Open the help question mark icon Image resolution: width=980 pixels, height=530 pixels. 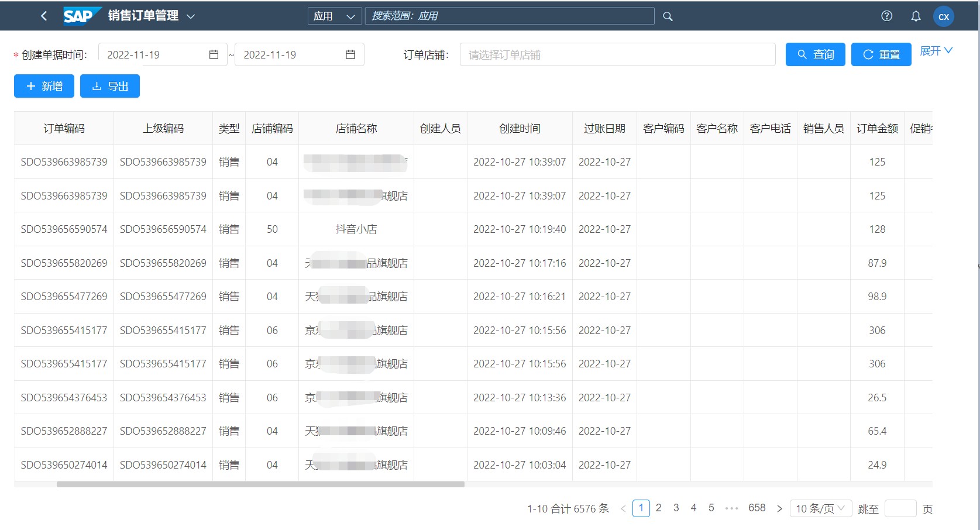pos(887,16)
